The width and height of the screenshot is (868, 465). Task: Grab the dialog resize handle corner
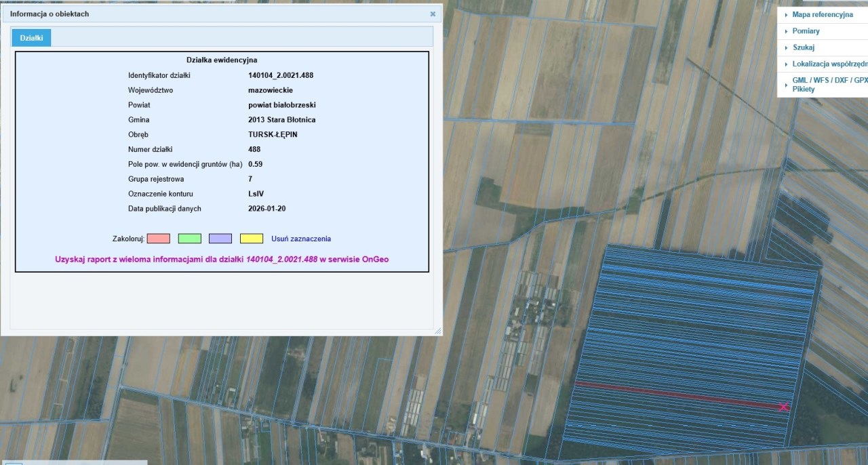[437, 331]
